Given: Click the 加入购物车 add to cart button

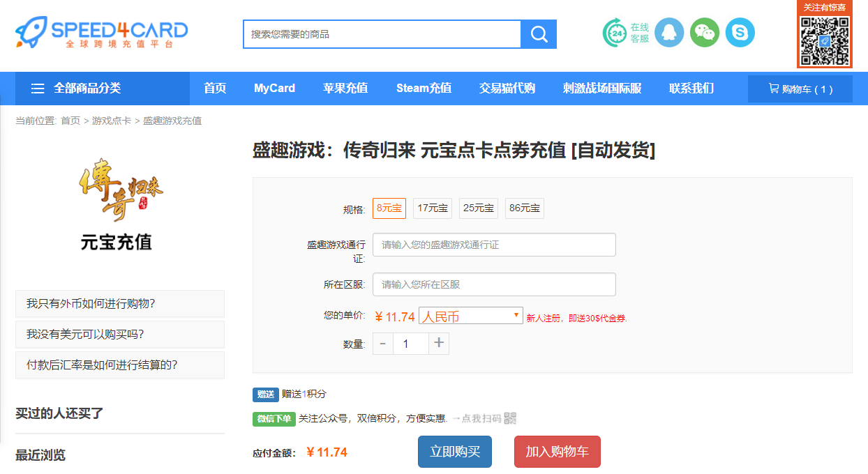Looking at the screenshot, I should [558, 452].
